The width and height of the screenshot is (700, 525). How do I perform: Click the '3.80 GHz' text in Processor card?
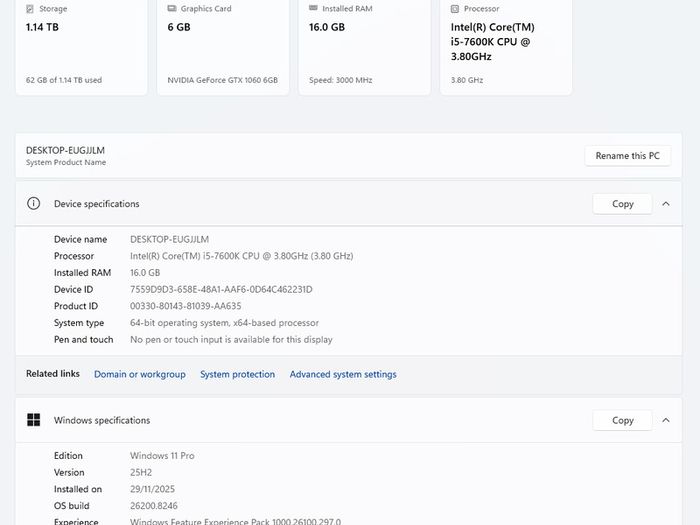point(467,80)
